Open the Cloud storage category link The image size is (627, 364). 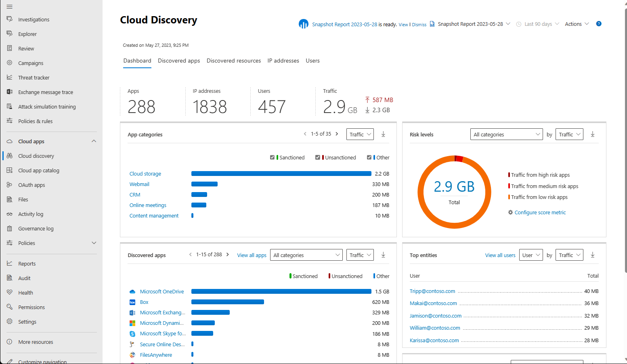click(x=145, y=174)
